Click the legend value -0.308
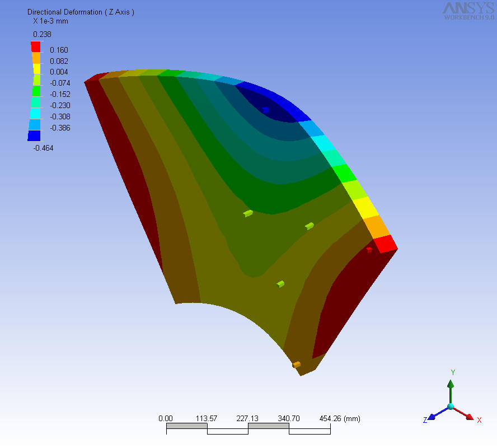 click(60, 116)
